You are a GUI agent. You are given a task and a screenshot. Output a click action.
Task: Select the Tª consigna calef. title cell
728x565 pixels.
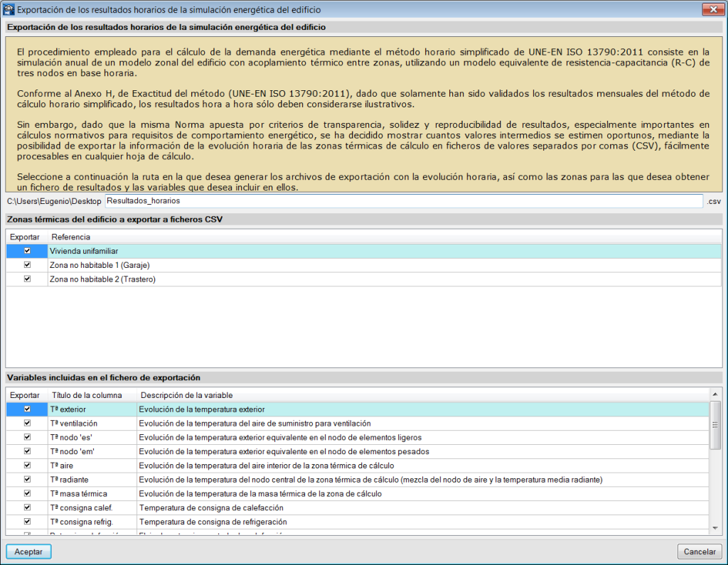pyautogui.click(x=92, y=507)
